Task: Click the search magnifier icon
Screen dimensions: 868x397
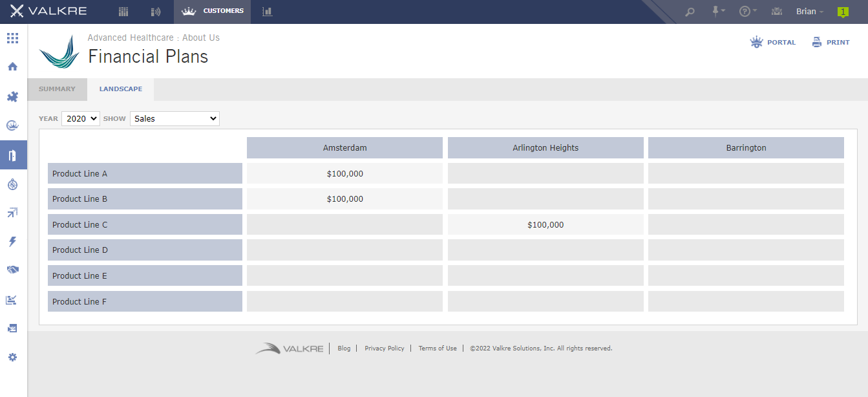Action: click(x=690, y=12)
